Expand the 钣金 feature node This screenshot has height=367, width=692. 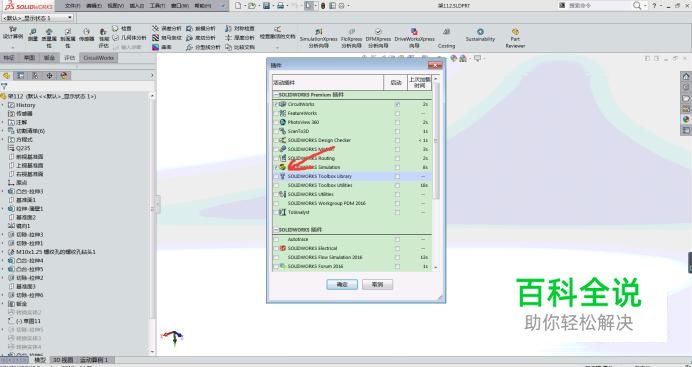pos(3,304)
